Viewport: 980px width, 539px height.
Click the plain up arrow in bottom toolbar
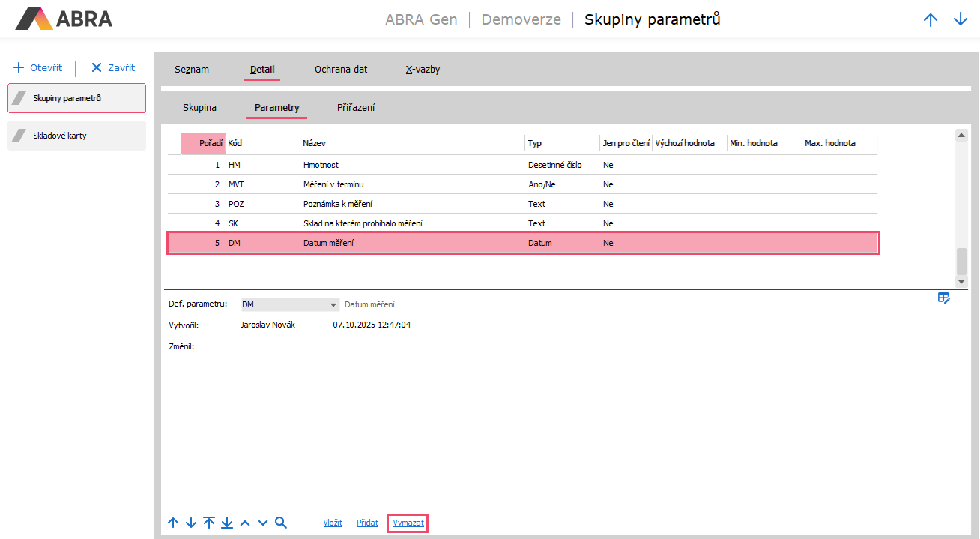pos(173,523)
